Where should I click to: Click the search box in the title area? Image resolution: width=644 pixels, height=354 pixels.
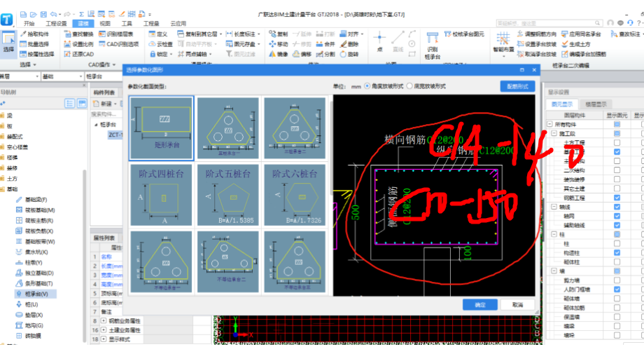[549, 23]
